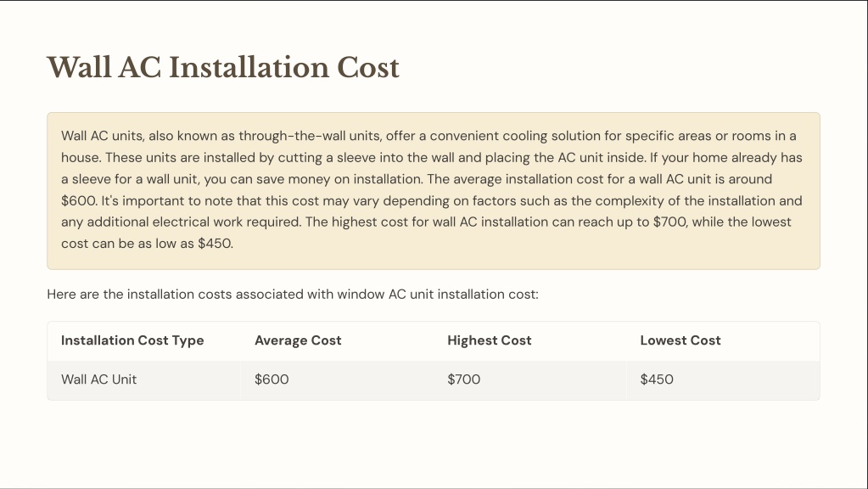Screen dimensions: 868x489
Task: Select the $600 average cost cell
Action: click(272, 379)
